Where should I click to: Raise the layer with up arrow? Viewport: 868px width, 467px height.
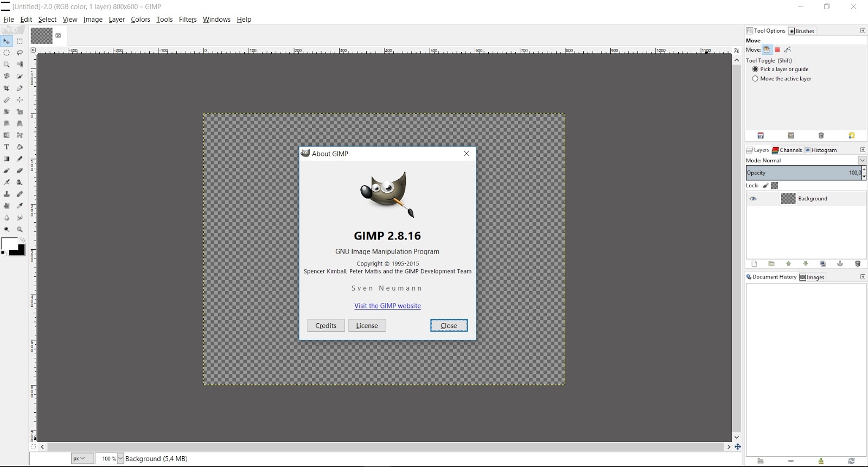789,264
